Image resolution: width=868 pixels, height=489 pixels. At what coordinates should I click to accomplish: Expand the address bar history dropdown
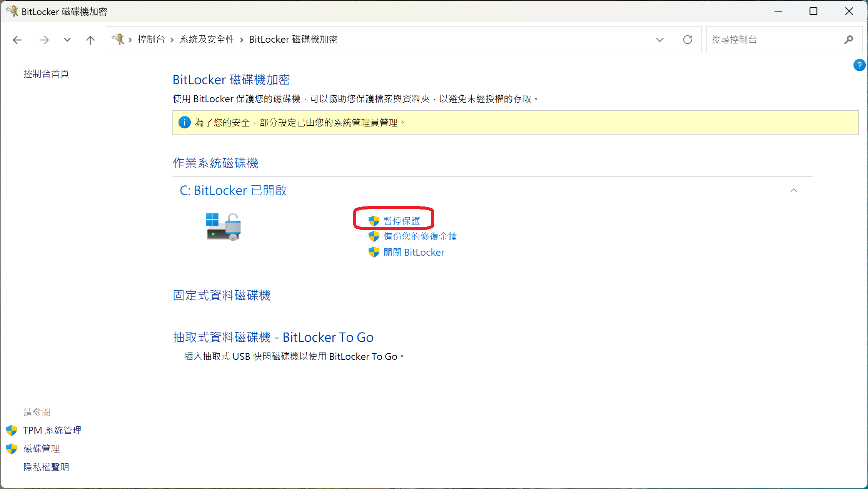pyautogui.click(x=660, y=40)
